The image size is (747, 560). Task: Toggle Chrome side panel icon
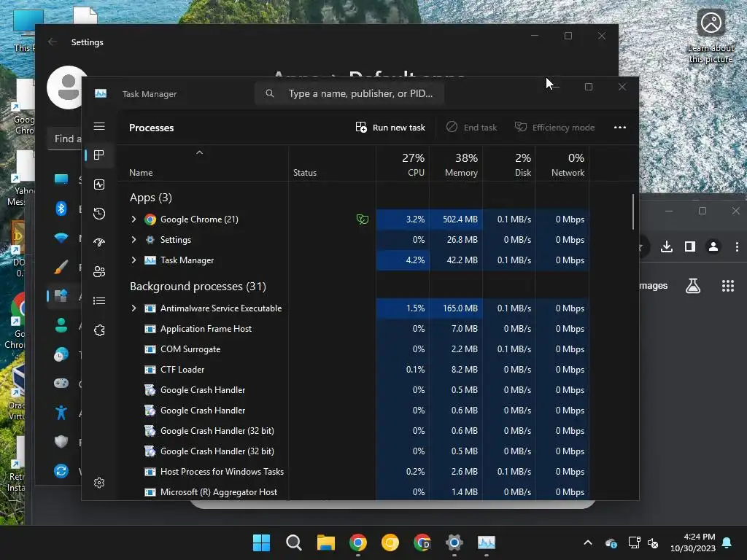(x=690, y=246)
